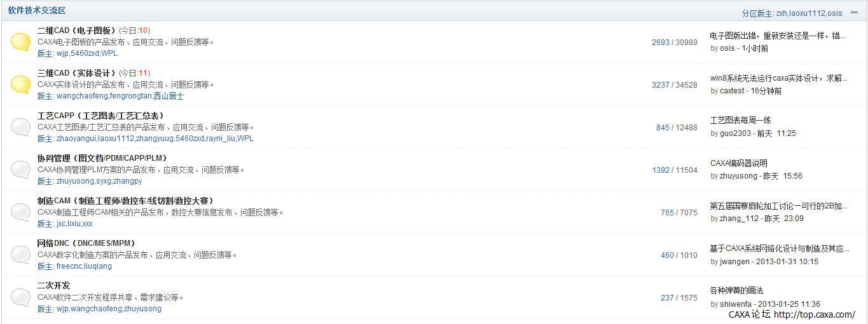The image size is (868, 324).
Task: Click the yellow bubble icon beside 三维CAD forum
Action: tap(20, 84)
